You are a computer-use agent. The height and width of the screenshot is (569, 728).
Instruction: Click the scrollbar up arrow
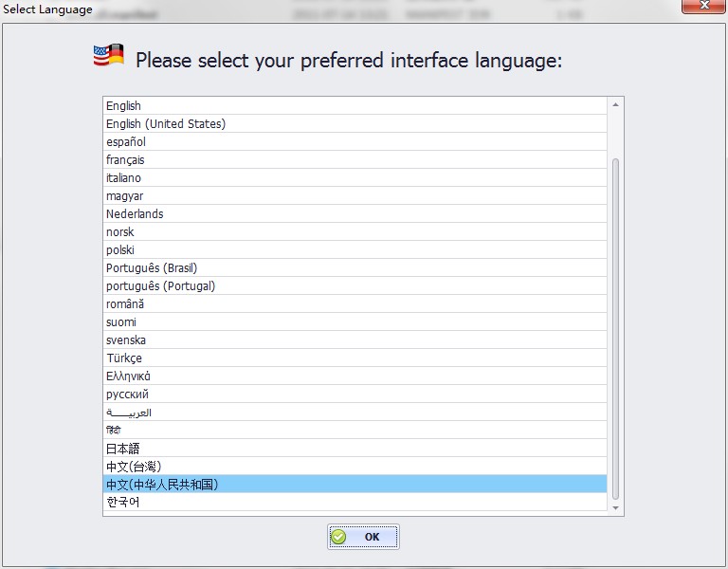coord(615,105)
